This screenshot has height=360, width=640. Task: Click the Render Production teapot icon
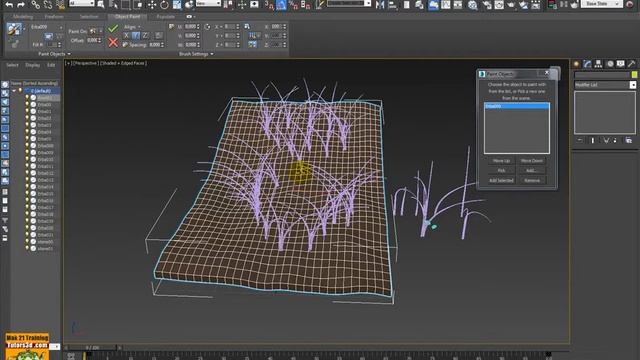tap(511, 4)
